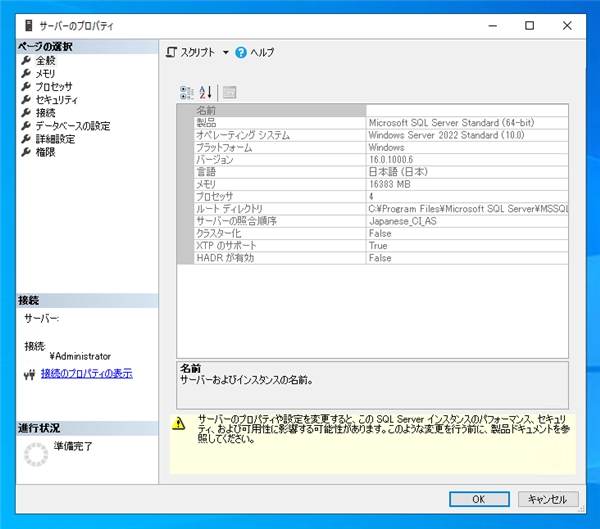Screen dimensions: 600x529
Task: Sort properties alphabetically
Action: point(205,92)
